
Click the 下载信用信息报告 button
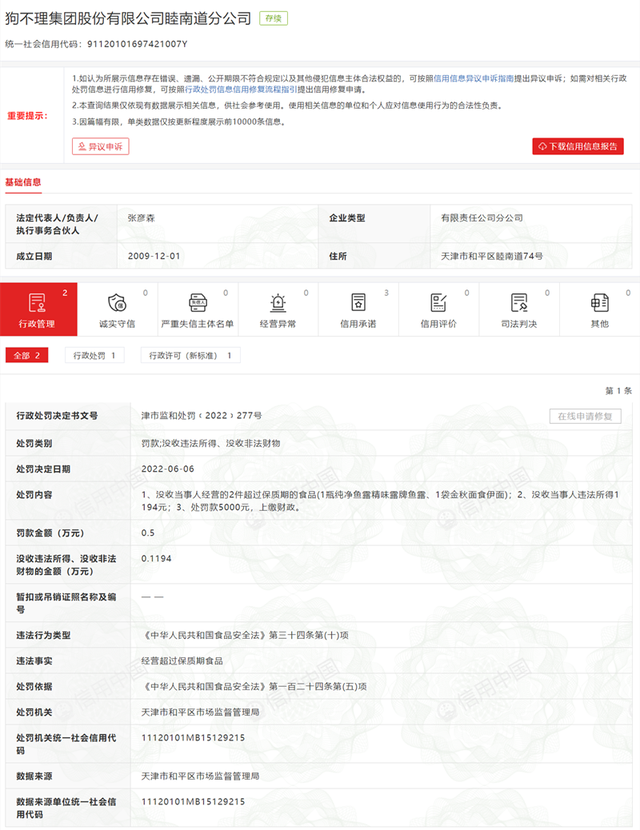click(578, 147)
